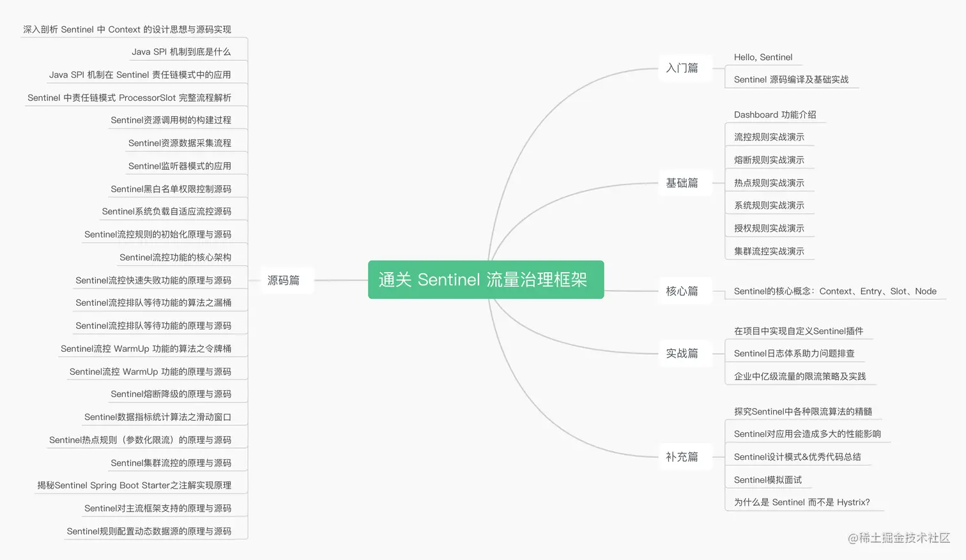This screenshot has width=966, height=560.
Task: Click Sentinel模拟面试 topic
Action: [768, 480]
